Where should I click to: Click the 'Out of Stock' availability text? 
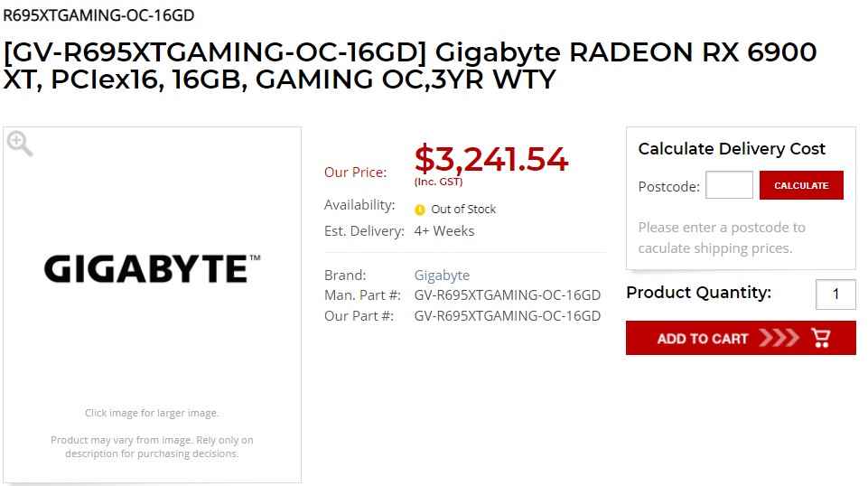[463, 210]
